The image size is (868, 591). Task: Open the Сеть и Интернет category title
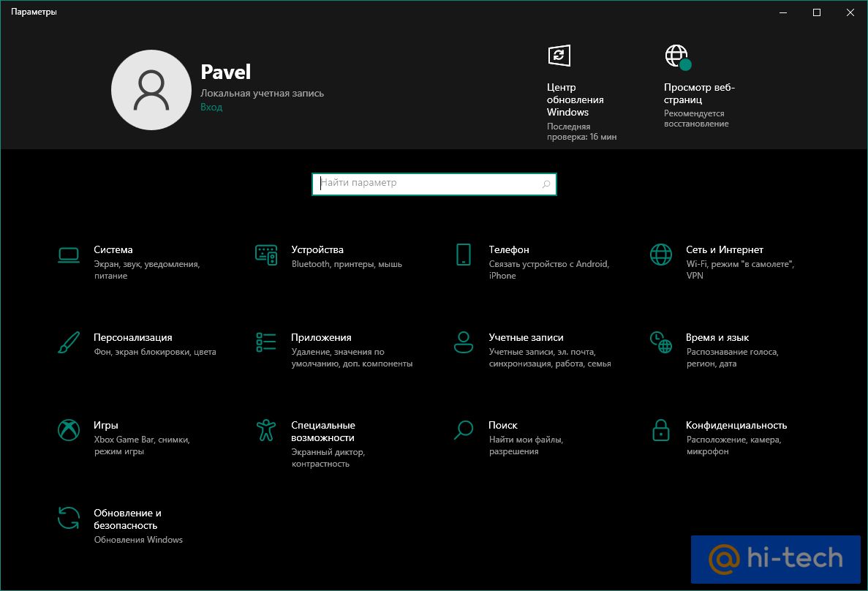(x=725, y=250)
